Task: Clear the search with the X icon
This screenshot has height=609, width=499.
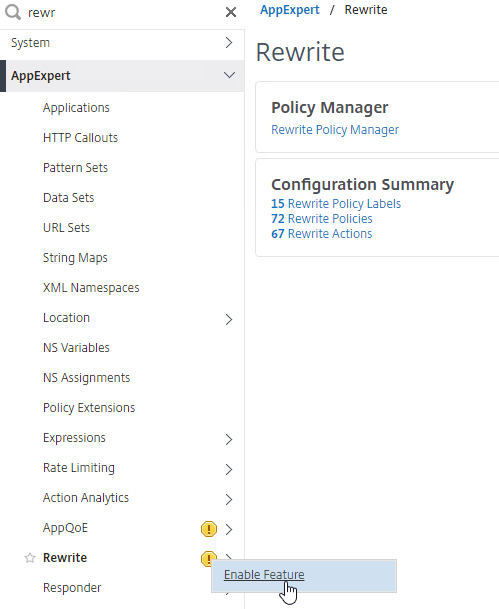Action: click(231, 12)
